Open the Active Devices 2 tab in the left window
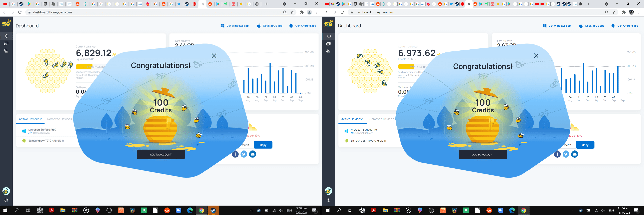Viewport: 644px width, 215px height. tap(30, 119)
